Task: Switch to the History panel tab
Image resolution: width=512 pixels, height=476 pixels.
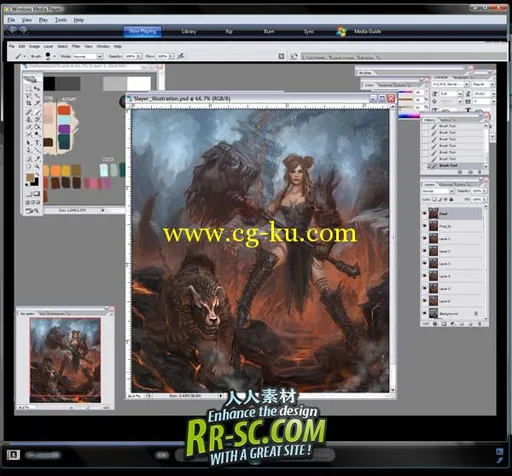Action: point(430,120)
